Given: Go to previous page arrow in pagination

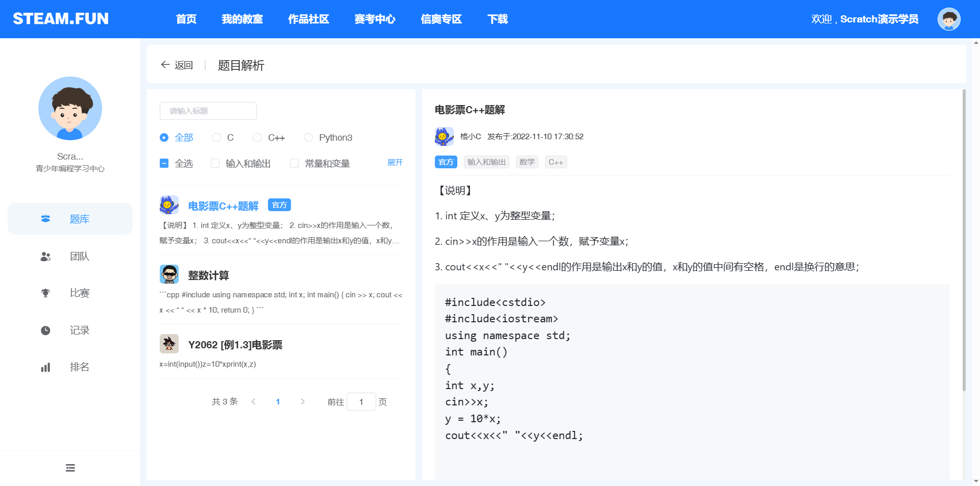Looking at the screenshot, I should (x=254, y=402).
